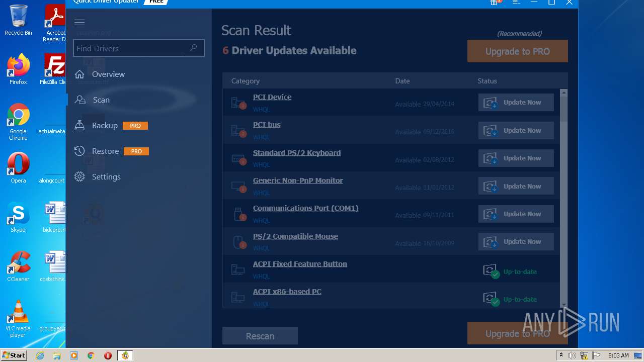
Task: Open the taskbar file explorer icon
Action: click(57, 355)
